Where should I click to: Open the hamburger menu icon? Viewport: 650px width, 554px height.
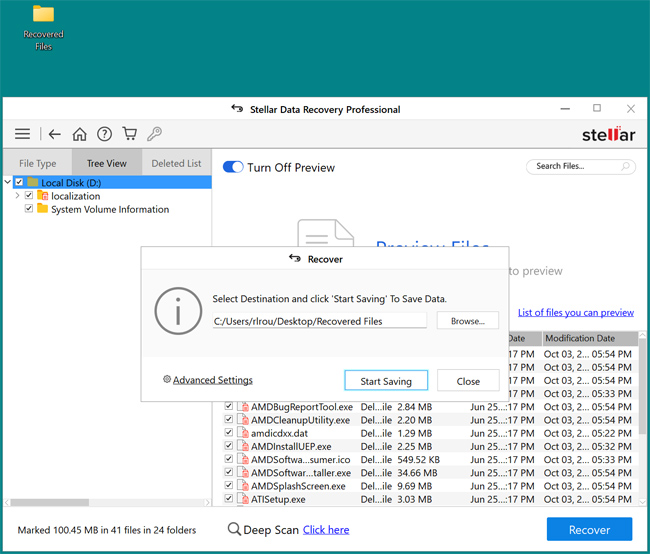pyautogui.click(x=22, y=134)
